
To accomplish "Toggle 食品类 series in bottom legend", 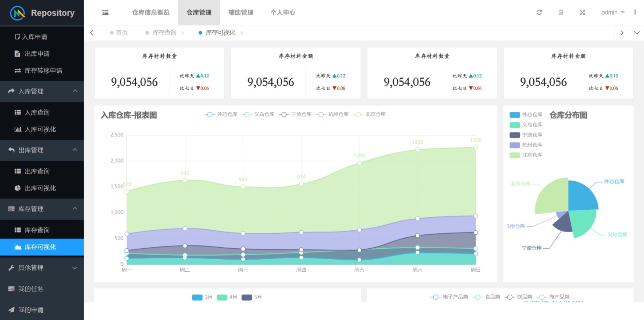I will (x=486, y=297).
